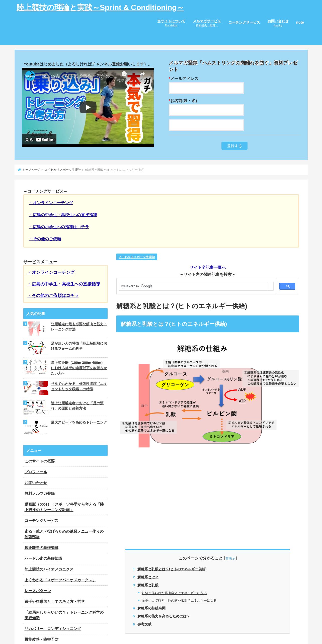Open site title 陸上競技の理論と実践 link
The height and width of the screenshot is (644, 322).
point(100,8)
